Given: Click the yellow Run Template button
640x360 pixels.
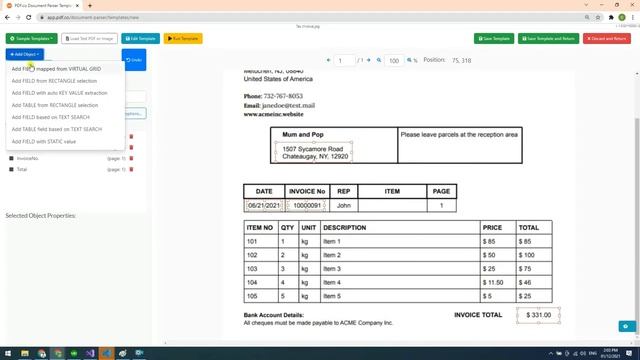Looking at the screenshot, I should [x=183, y=38].
